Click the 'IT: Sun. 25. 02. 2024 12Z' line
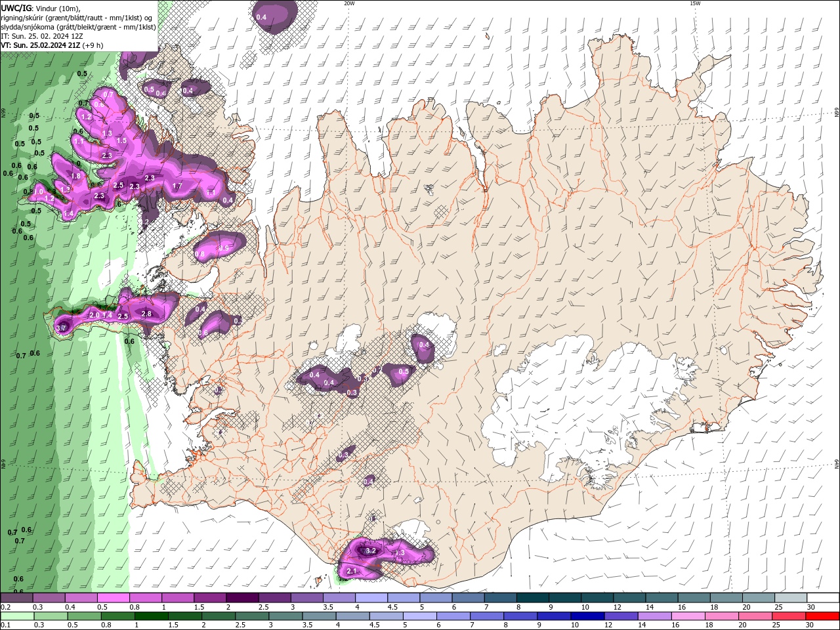Screen dimensions: 840x630 coord(41,36)
